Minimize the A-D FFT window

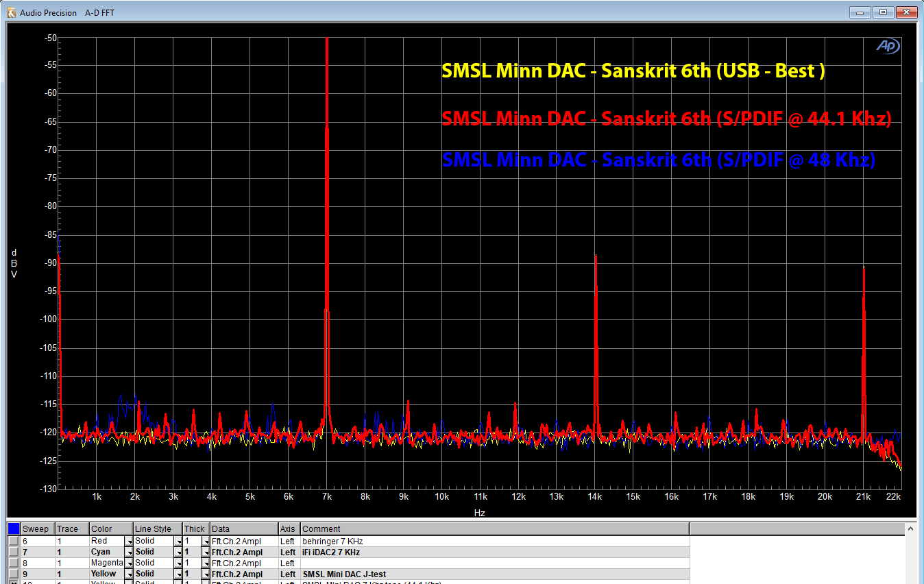860,12
